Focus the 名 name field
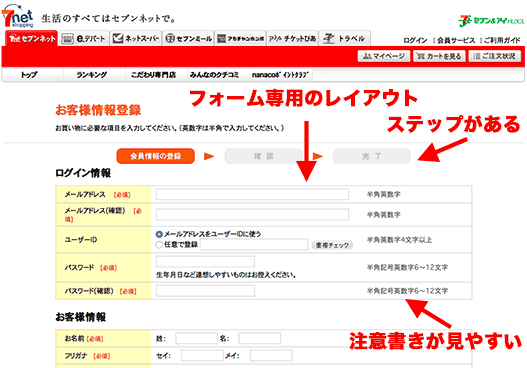This screenshot has height=368, width=527. 259,338
